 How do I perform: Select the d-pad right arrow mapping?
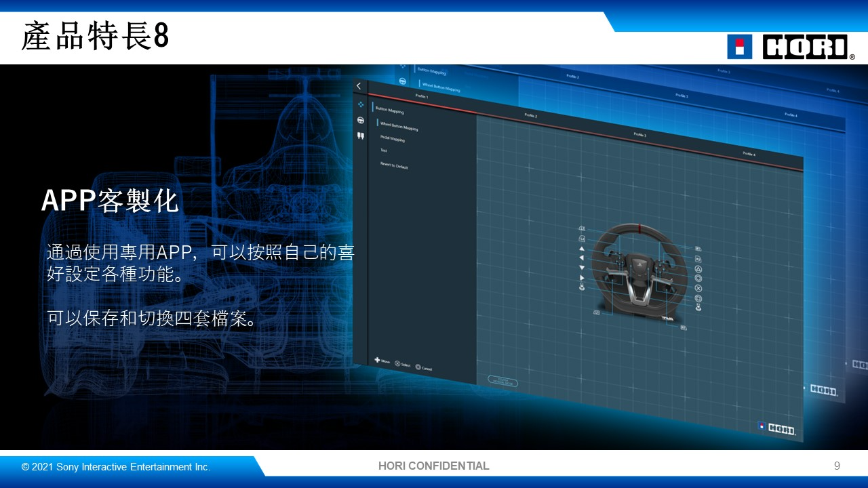tap(582, 277)
